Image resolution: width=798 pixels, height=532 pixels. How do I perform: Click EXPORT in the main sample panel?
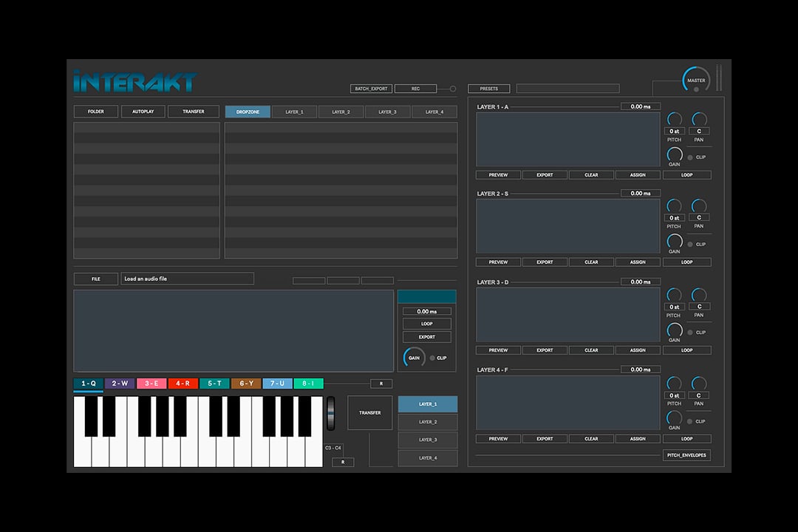(427, 337)
